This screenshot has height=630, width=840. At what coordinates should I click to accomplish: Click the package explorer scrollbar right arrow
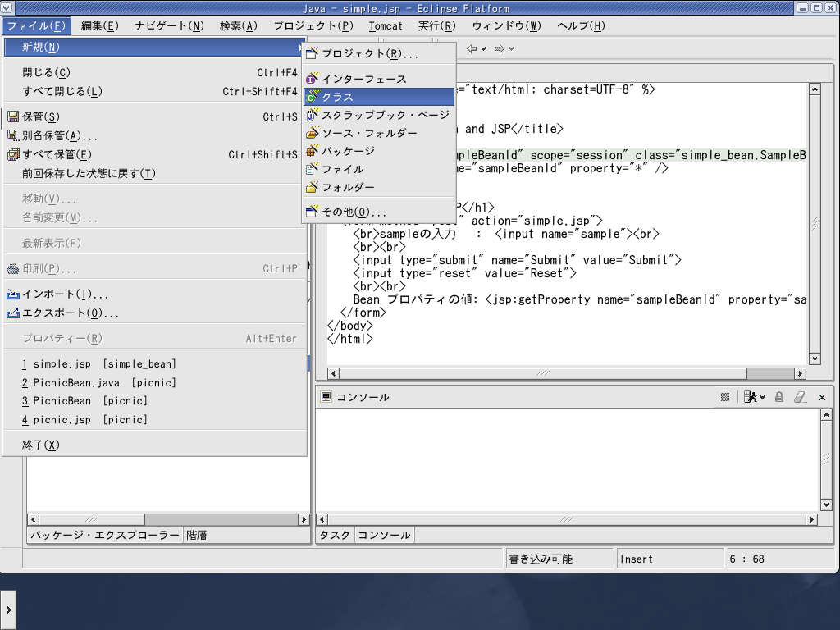click(x=304, y=519)
